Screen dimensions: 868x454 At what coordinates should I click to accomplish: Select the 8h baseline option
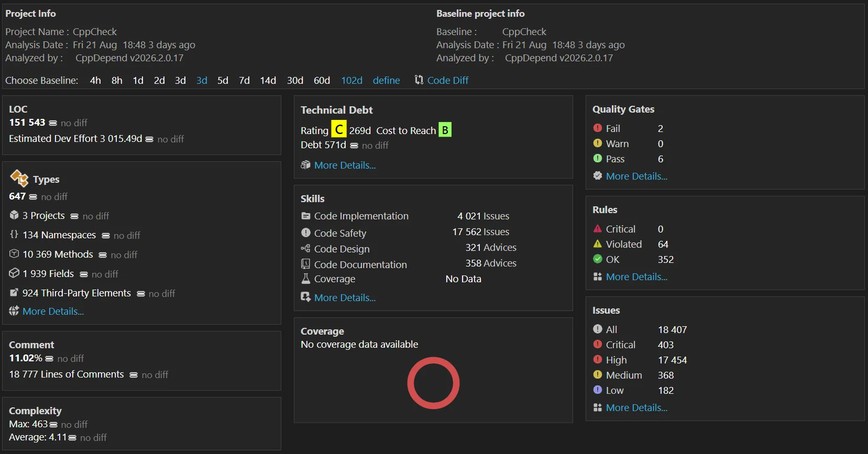point(117,80)
